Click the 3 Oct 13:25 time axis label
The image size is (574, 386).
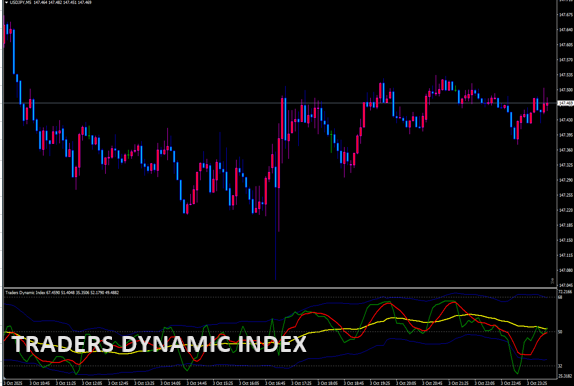coord(145,383)
